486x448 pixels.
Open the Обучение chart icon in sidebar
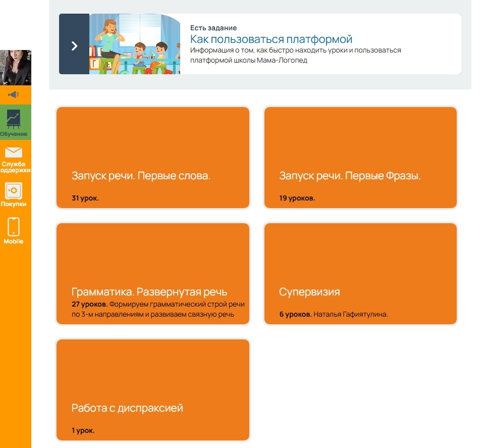14,119
